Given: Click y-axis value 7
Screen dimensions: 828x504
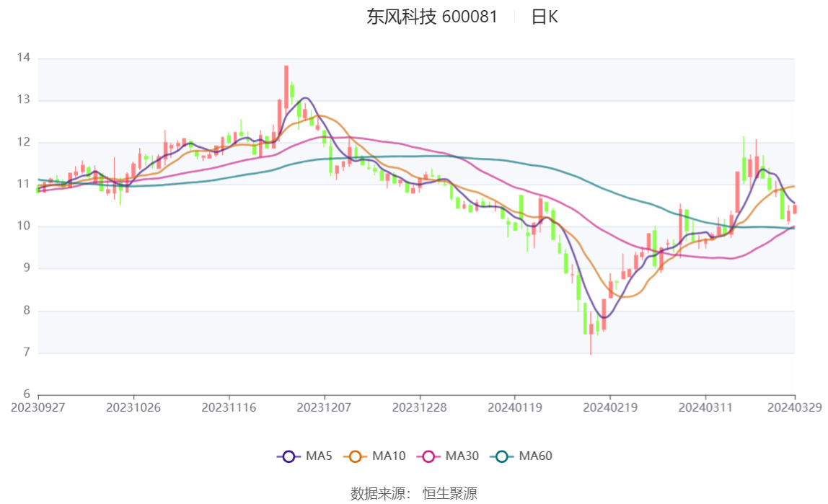Looking at the screenshot, I should coord(27,352).
